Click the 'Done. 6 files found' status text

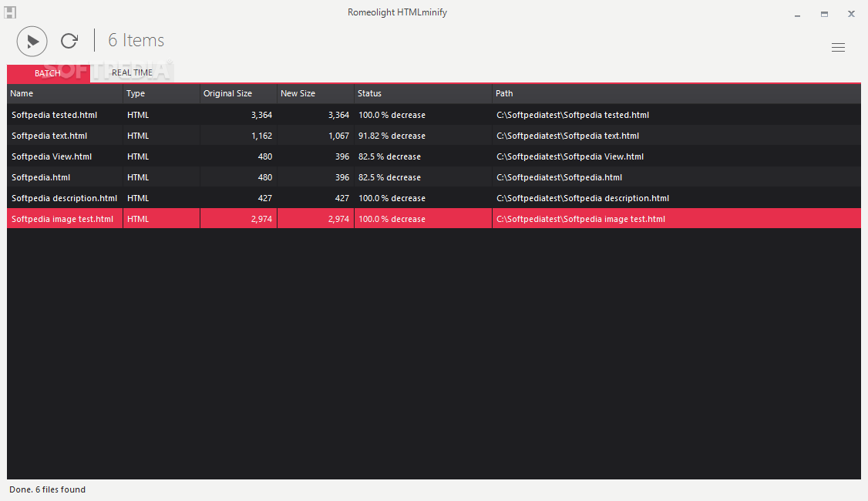pyautogui.click(x=48, y=489)
